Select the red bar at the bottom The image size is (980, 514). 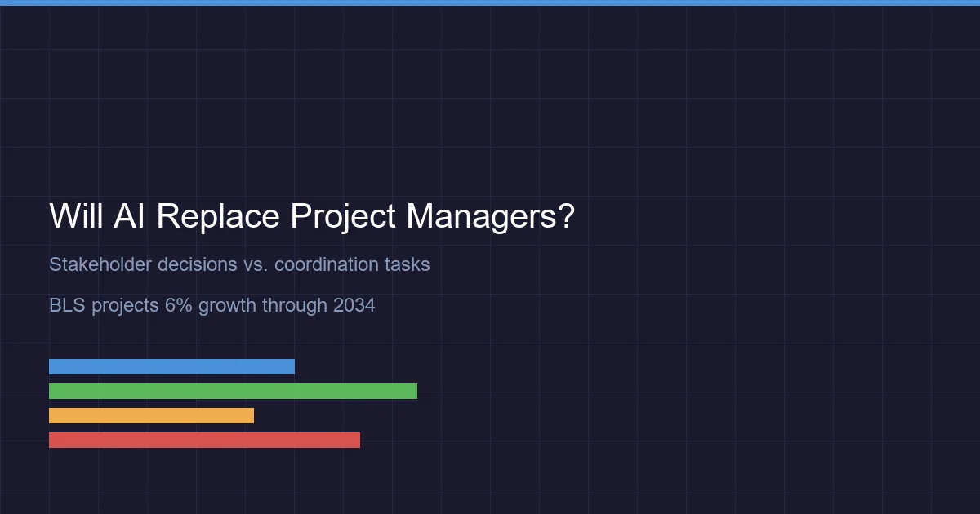pos(204,440)
